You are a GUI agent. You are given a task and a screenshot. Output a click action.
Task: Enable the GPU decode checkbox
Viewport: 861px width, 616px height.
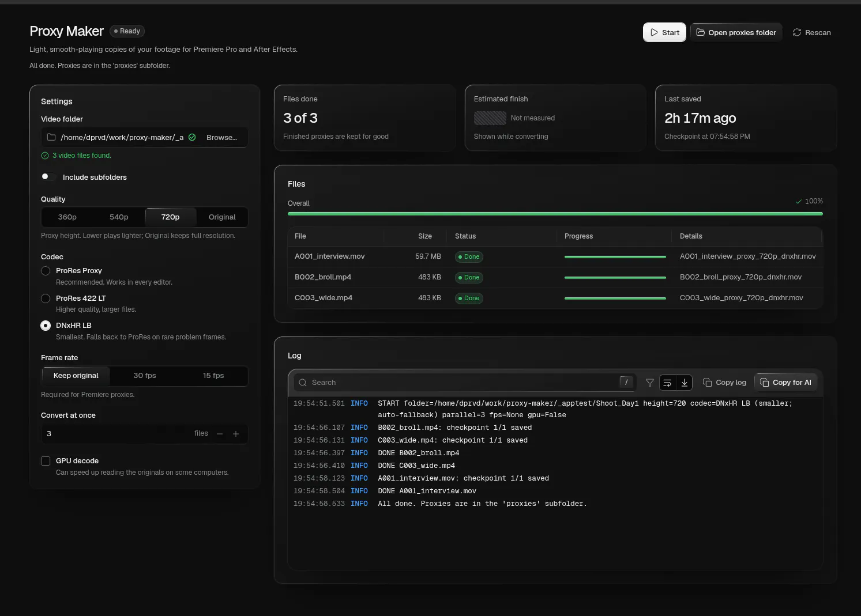click(46, 461)
